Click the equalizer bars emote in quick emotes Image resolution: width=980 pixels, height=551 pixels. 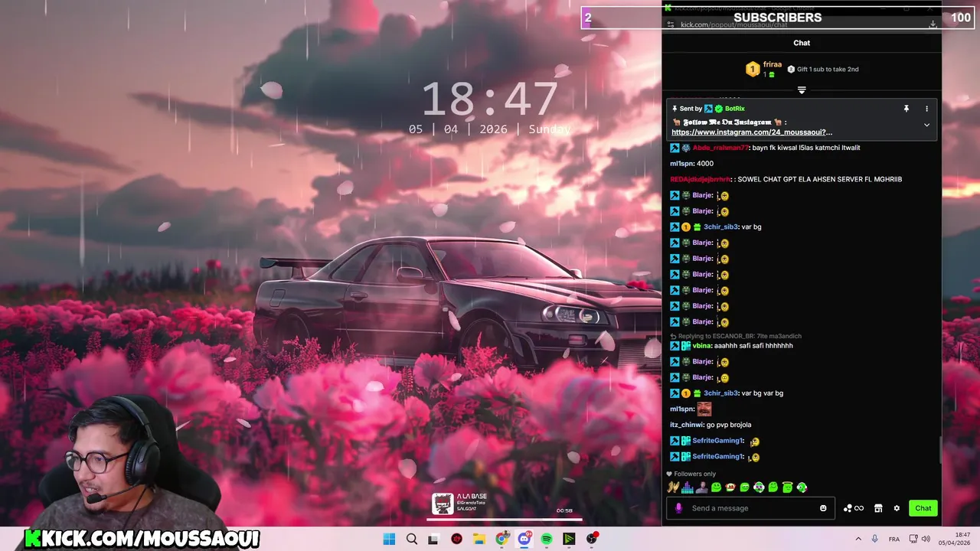click(688, 487)
